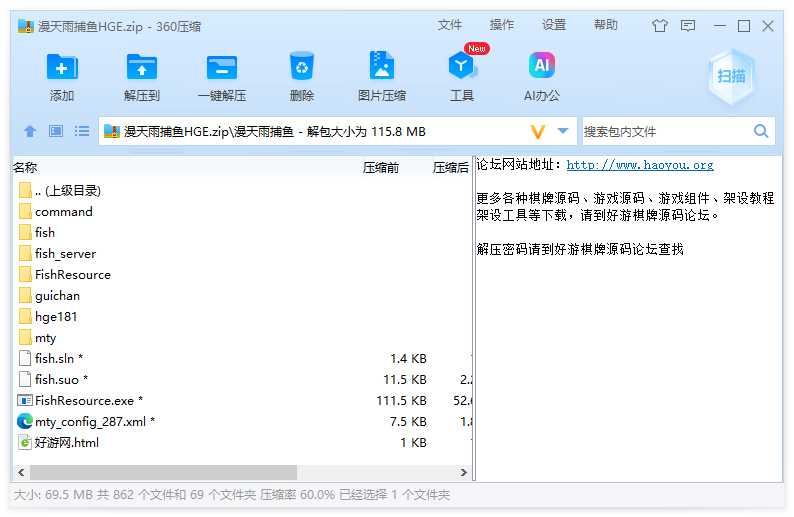The image size is (794, 517).
Task: Select the FishResource folder icon
Action: [25, 274]
